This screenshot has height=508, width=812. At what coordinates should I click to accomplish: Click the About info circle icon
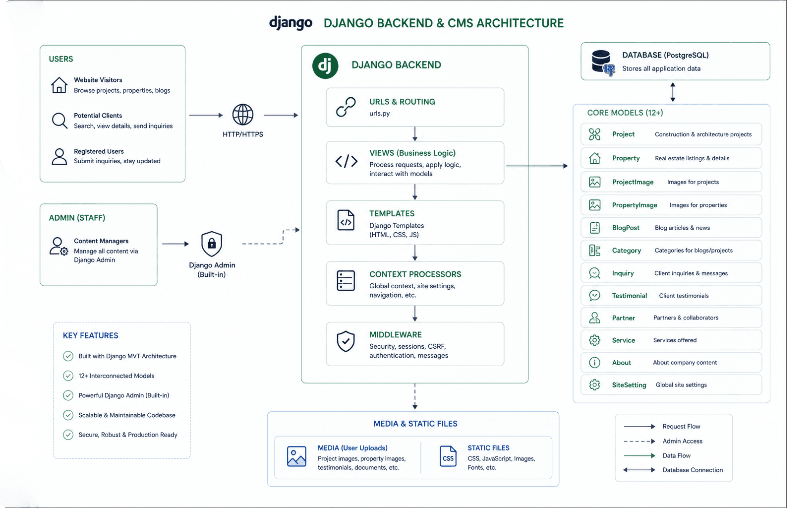click(595, 363)
